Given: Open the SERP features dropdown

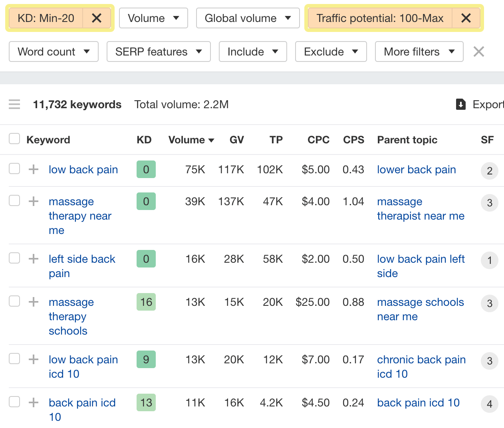Looking at the screenshot, I should 159,52.
